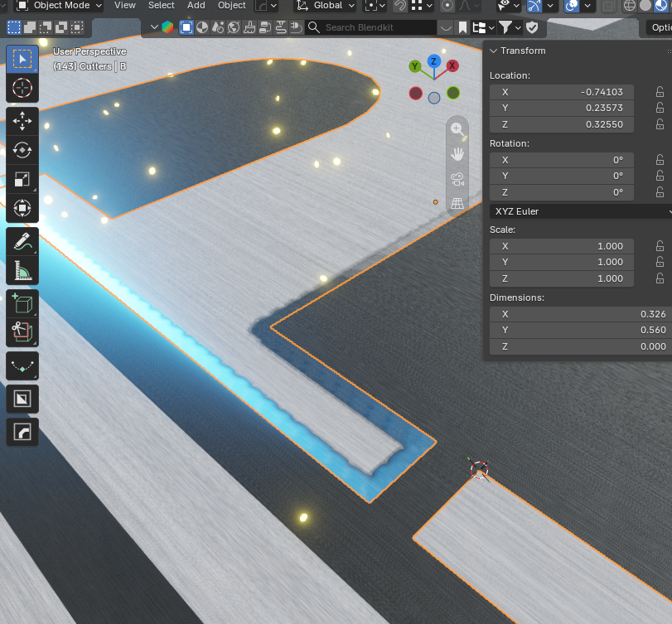Screen dimensions: 672x624
Task: Open the Select menu
Action: coord(161,6)
